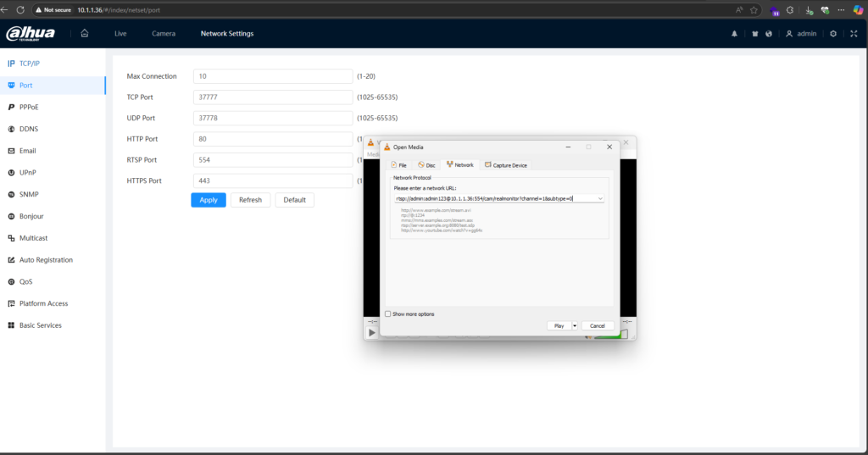This screenshot has width=868, height=455.
Task: Go to Dahua home page icon
Action: [x=85, y=33]
